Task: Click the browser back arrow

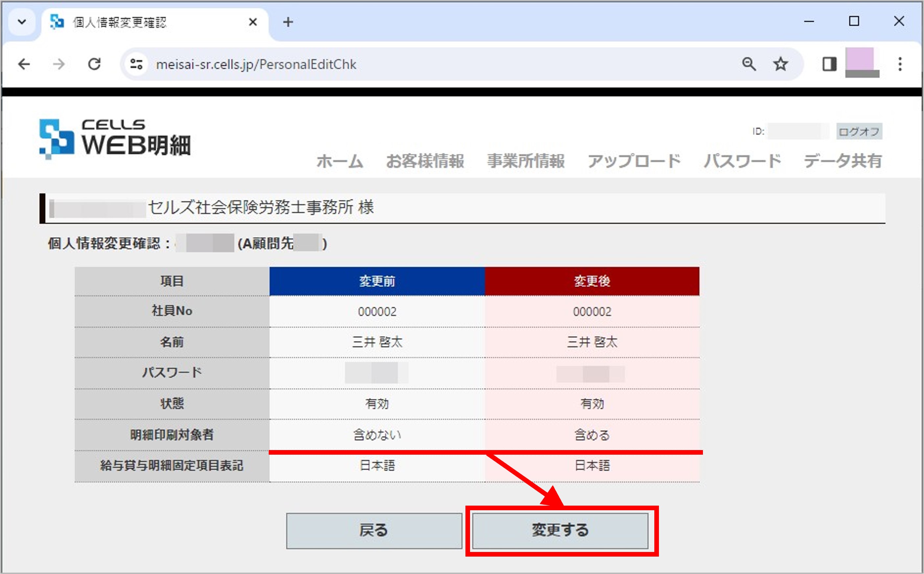Action: (x=24, y=64)
